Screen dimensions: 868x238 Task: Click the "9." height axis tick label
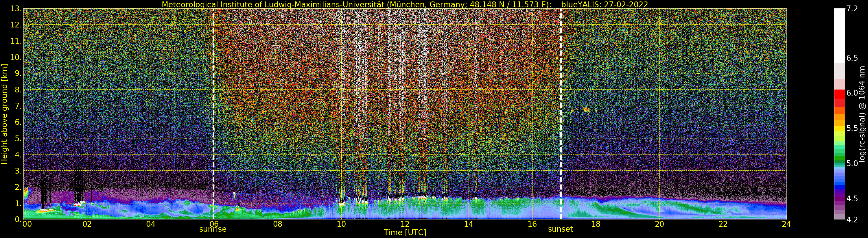(x=18, y=73)
